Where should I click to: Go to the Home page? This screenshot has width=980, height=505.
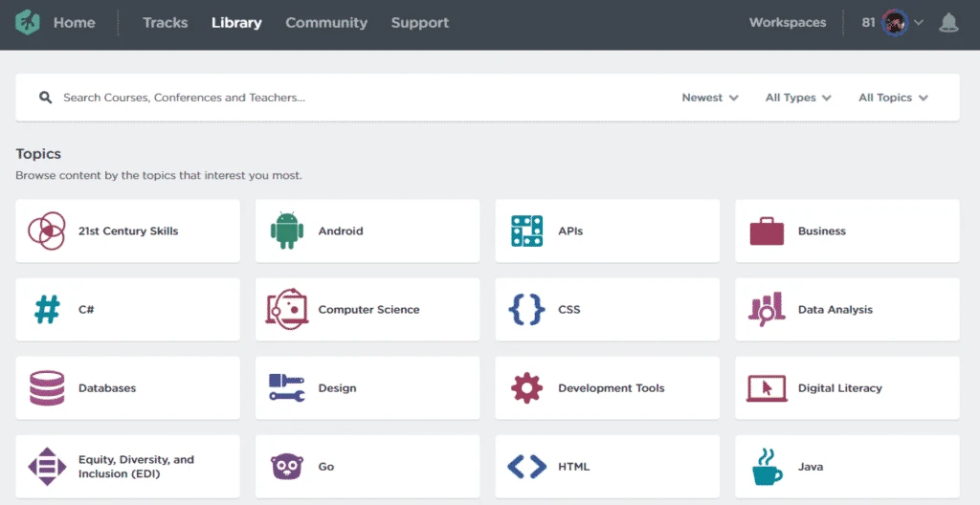tap(75, 23)
